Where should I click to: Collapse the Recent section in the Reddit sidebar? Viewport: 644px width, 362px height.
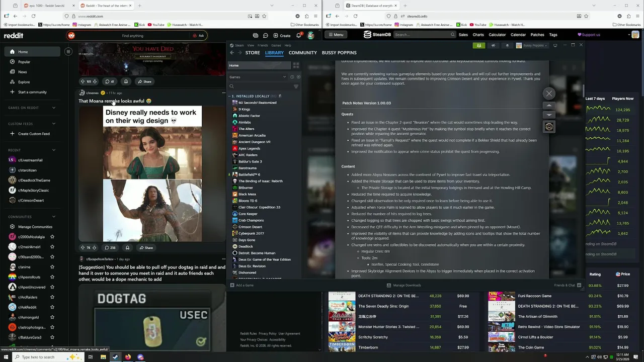[54, 150]
